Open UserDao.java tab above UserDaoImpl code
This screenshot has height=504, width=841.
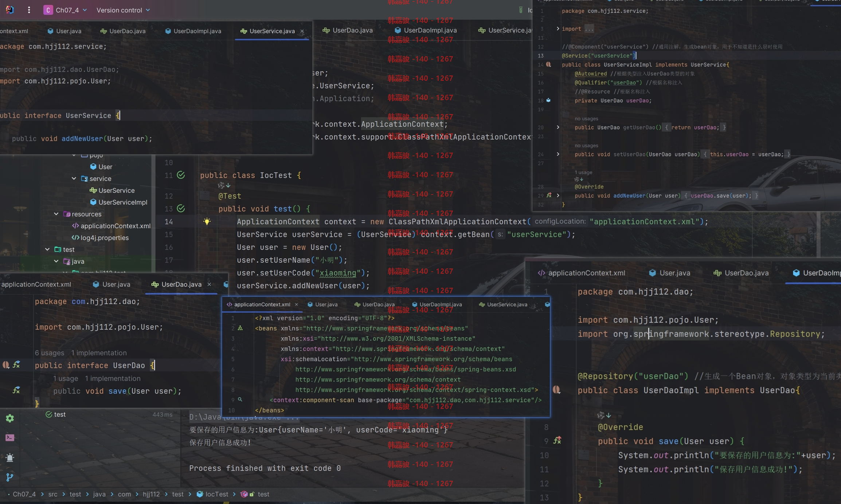point(741,273)
